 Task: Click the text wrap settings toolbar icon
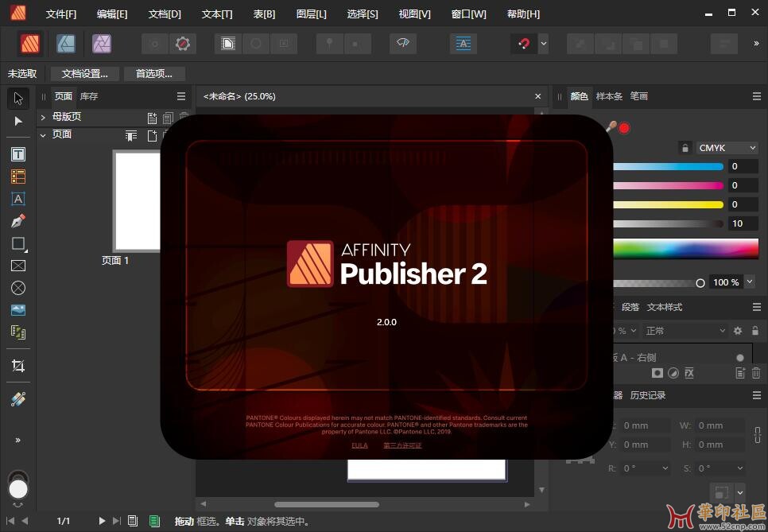click(228, 44)
